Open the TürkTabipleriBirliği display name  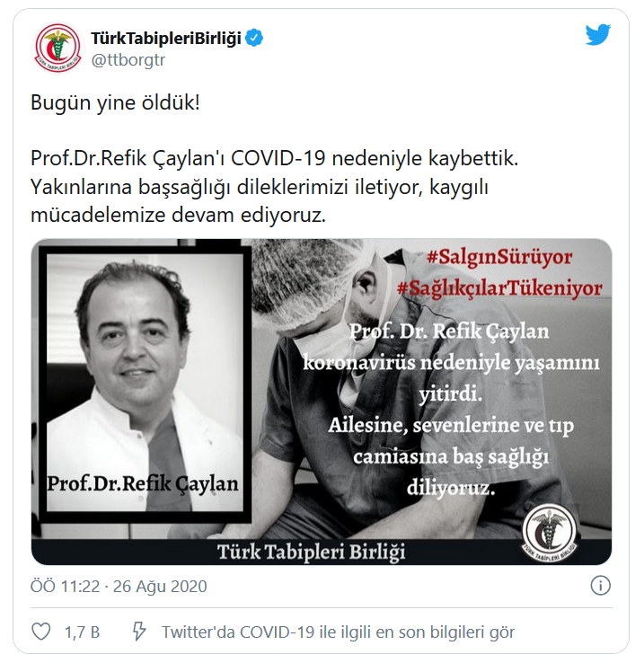click(x=166, y=39)
